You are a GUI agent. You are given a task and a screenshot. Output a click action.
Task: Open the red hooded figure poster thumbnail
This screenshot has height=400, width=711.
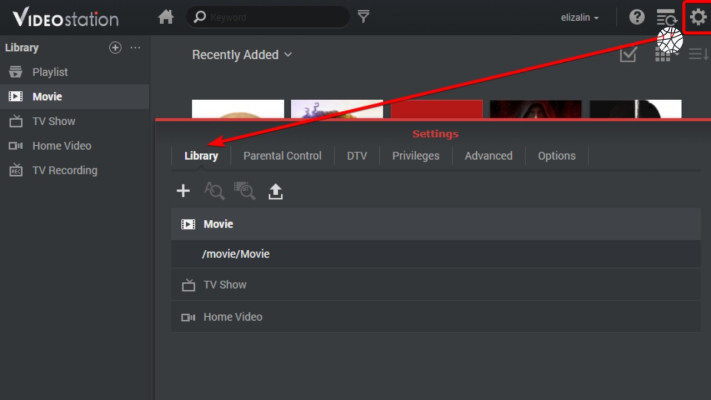tap(536, 109)
